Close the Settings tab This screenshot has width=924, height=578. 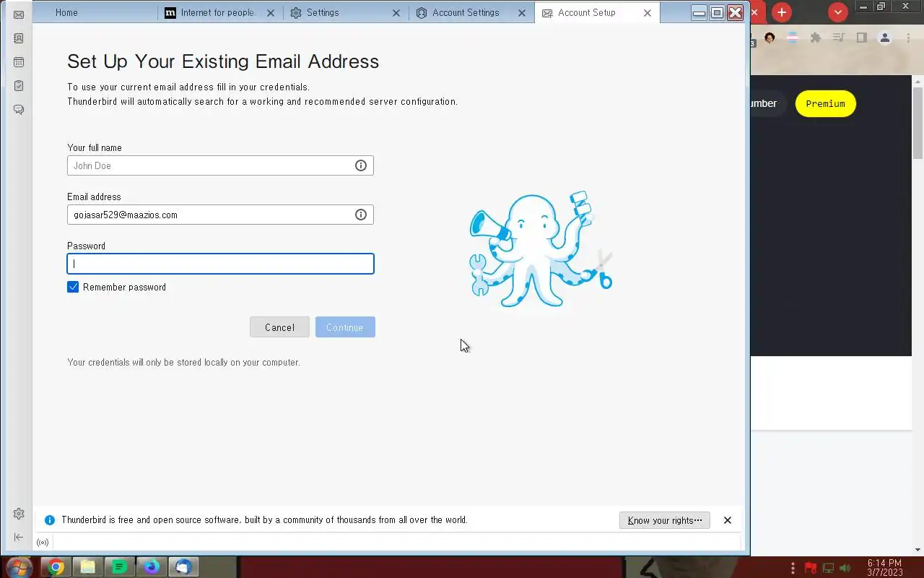coord(396,13)
